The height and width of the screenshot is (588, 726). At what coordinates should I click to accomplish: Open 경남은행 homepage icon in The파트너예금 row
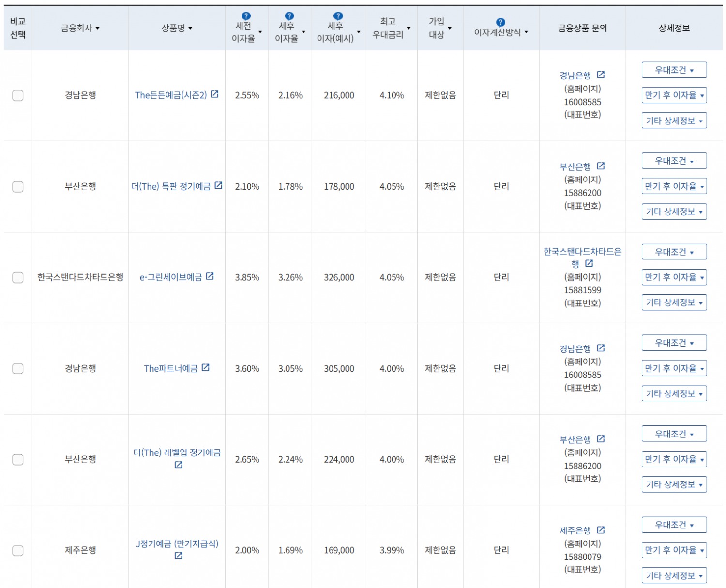(x=601, y=348)
